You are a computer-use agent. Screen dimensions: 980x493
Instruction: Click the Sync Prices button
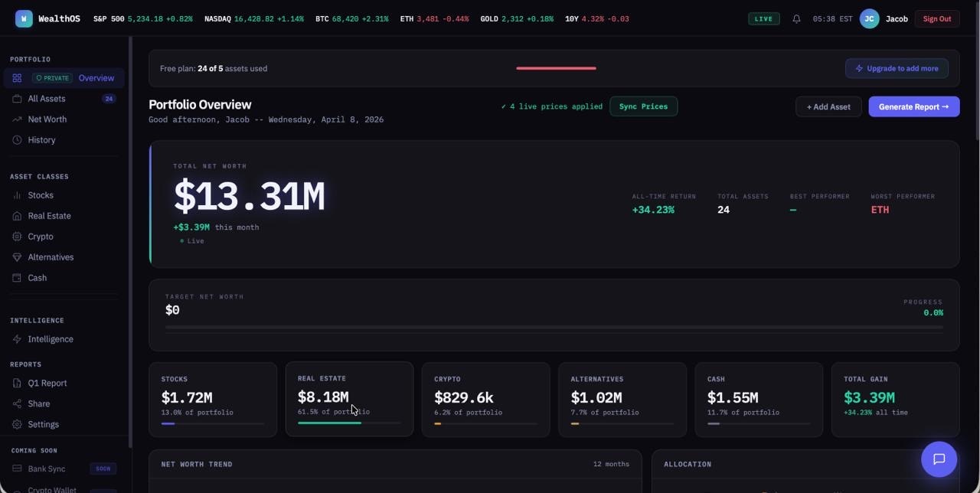tap(643, 106)
